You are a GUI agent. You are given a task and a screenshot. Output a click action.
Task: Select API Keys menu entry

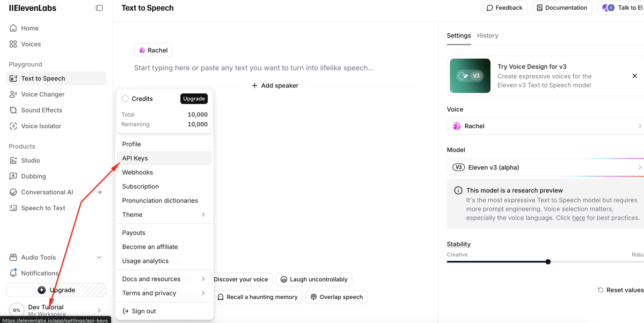pos(164,158)
